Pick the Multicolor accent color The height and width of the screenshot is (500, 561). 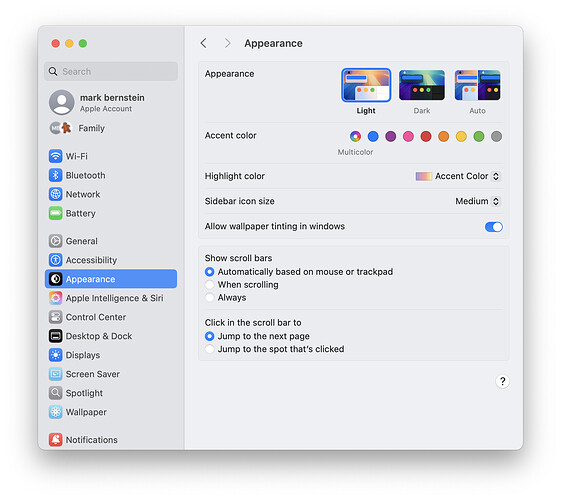click(x=355, y=136)
